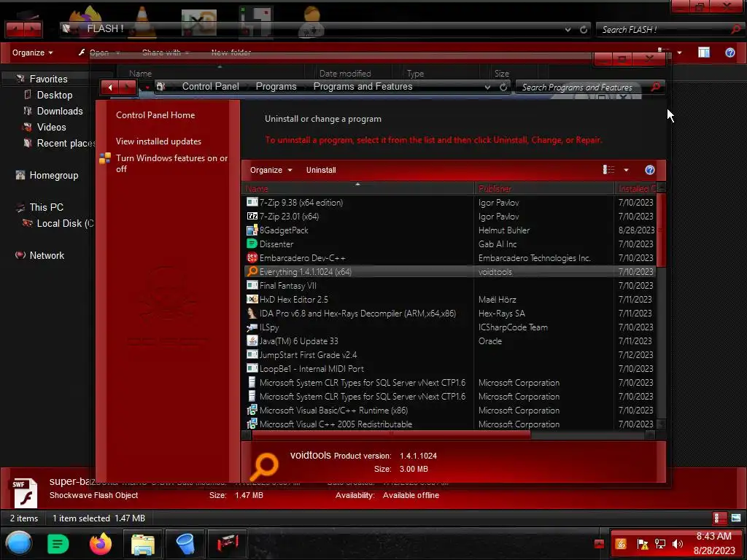
Task: Click Programs and Features breadcrumb
Action: [363, 87]
